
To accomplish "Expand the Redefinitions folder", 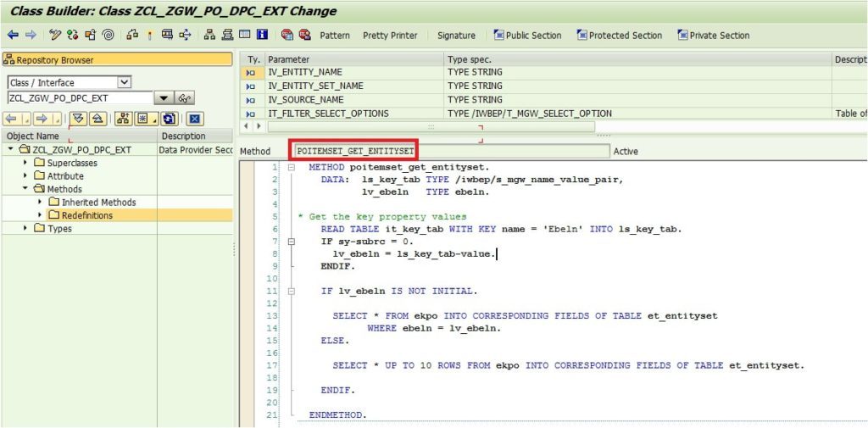I will click(x=40, y=214).
